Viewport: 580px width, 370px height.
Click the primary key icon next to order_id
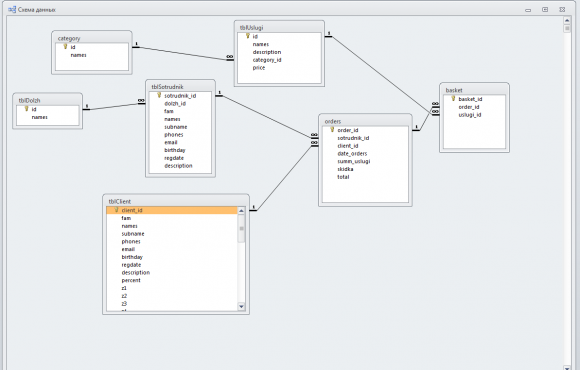coord(332,130)
